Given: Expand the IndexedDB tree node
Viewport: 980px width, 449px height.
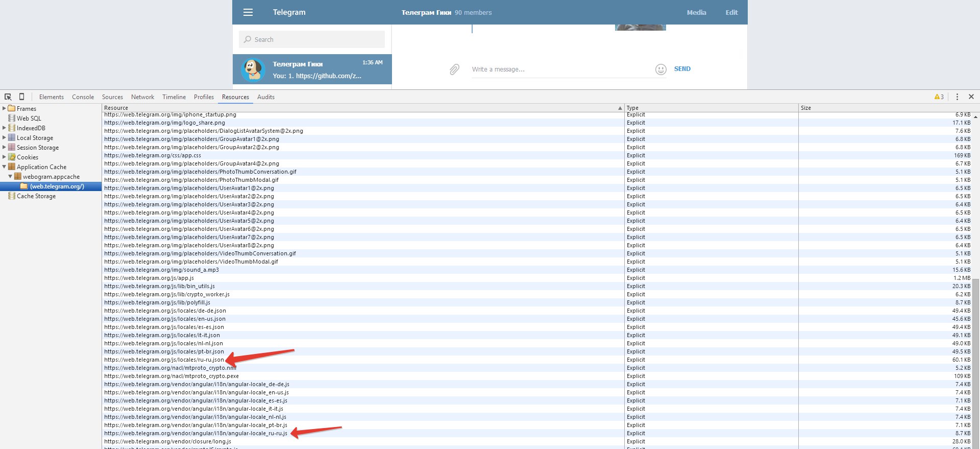Looking at the screenshot, I should point(4,128).
